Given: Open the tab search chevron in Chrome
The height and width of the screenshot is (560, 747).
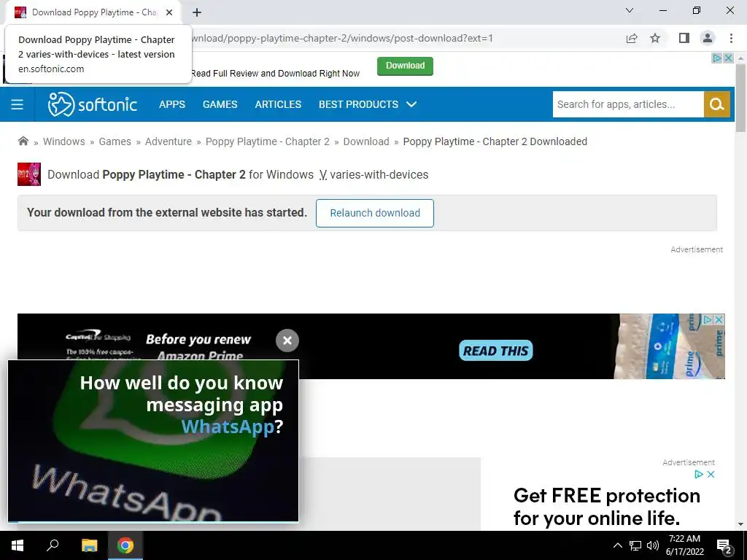Looking at the screenshot, I should pos(630,10).
